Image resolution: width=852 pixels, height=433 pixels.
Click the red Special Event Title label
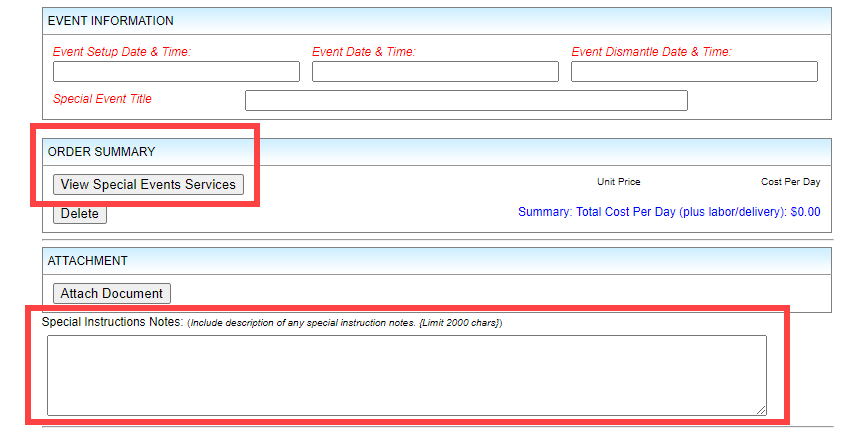tap(103, 99)
